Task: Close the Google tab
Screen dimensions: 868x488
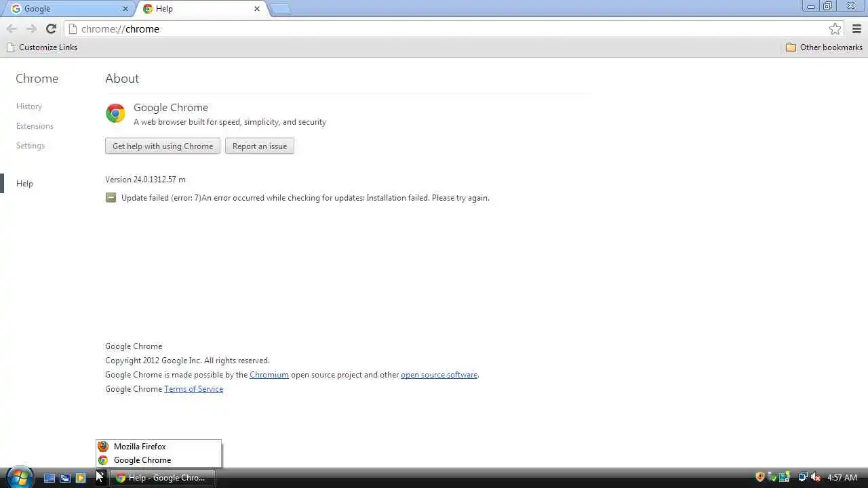Action: pyautogui.click(x=125, y=9)
